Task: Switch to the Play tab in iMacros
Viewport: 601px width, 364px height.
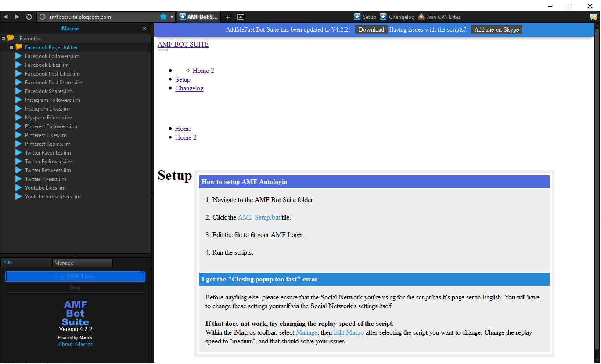Action: [x=26, y=263]
